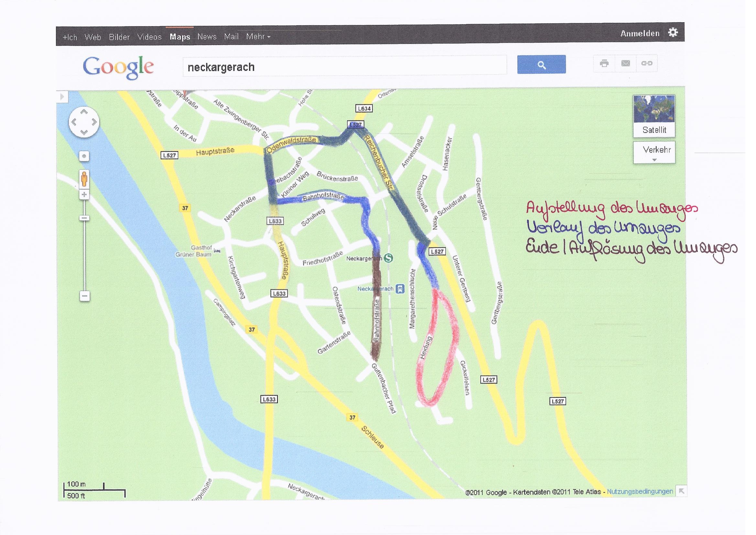Click the zoom out minus button
The image size is (756, 535).
(x=84, y=296)
